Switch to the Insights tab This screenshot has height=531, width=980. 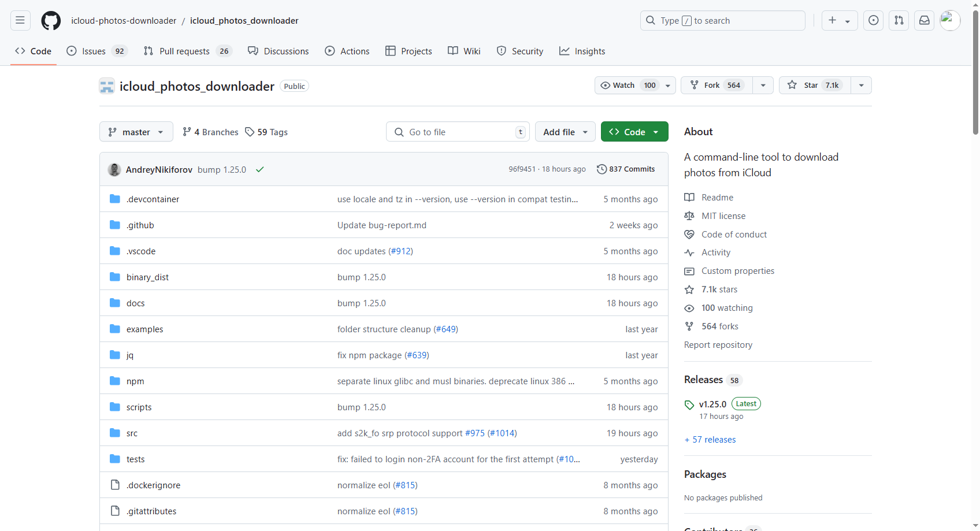[x=582, y=51]
